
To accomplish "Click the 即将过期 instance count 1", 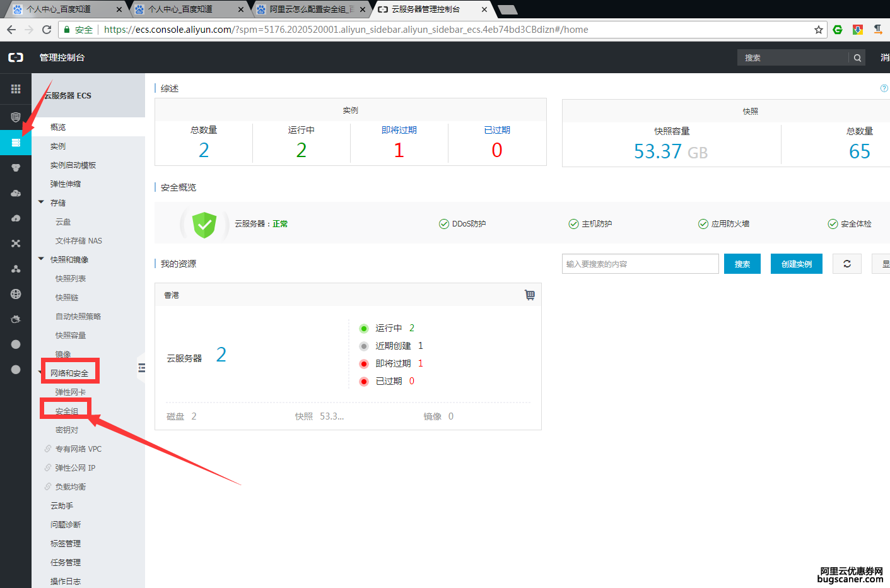I will click(399, 150).
